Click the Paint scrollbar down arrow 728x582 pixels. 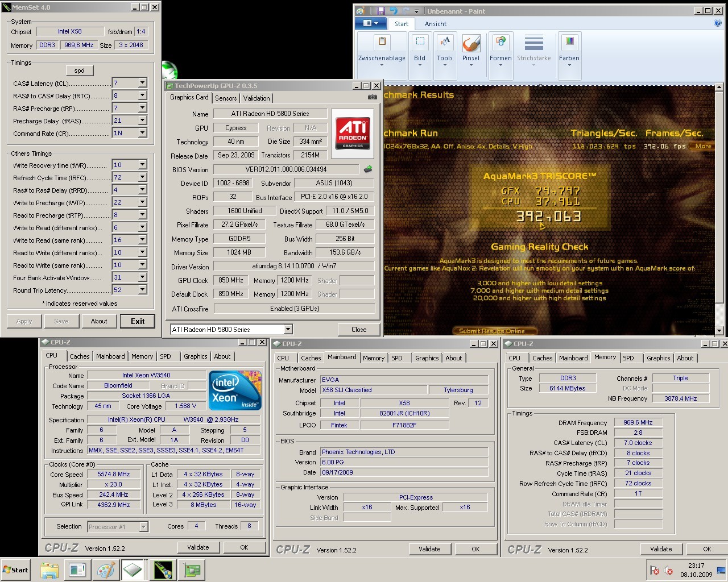[x=719, y=330]
